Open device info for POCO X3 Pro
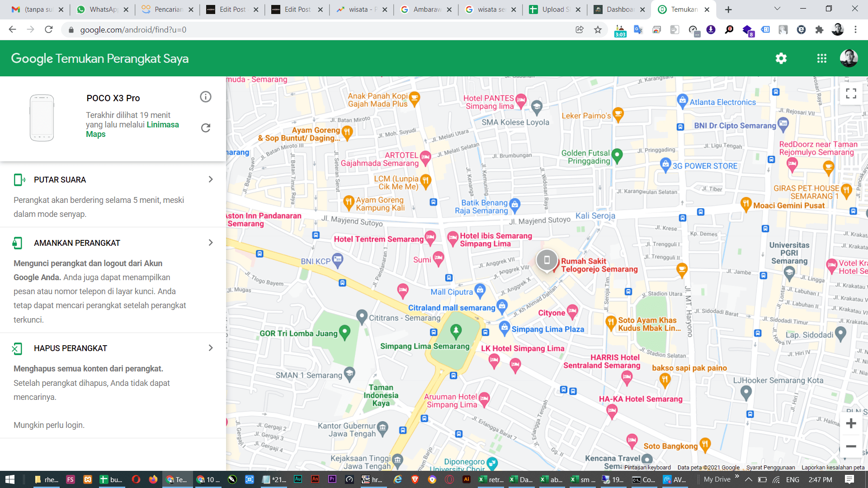The width and height of the screenshot is (868, 488). [x=206, y=97]
